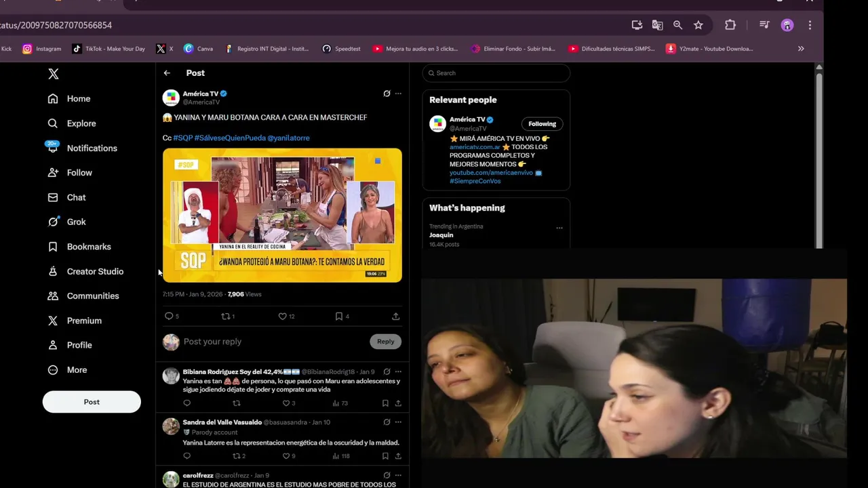
Task: Open Creator Studio
Action: pyautogui.click(x=85, y=271)
